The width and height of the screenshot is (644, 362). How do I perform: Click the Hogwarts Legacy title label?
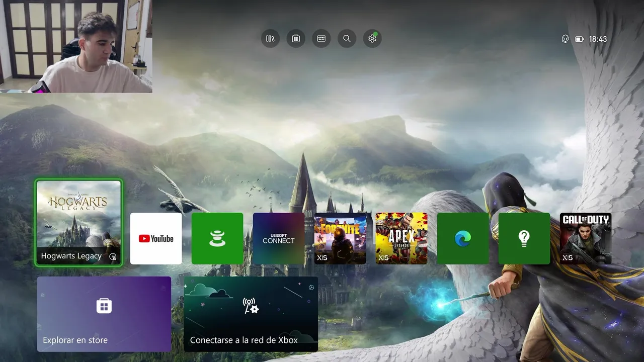pyautogui.click(x=71, y=256)
